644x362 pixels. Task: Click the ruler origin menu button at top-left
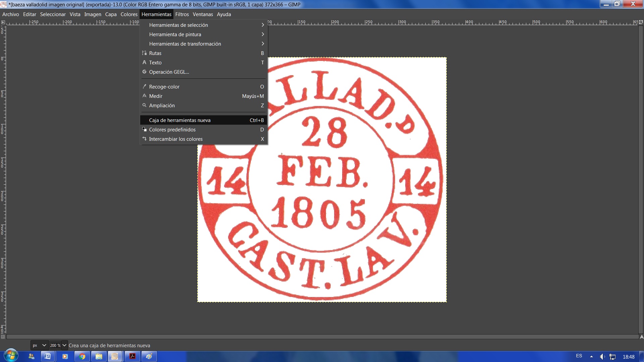[3, 22]
